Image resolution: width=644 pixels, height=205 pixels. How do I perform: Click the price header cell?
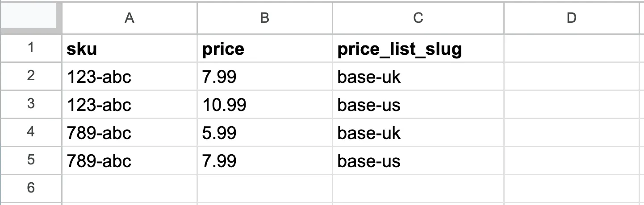(x=264, y=48)
